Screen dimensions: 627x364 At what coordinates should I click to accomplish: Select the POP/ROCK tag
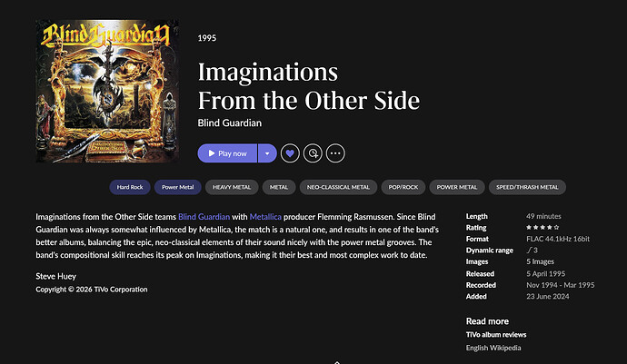[x=403, y=187]
